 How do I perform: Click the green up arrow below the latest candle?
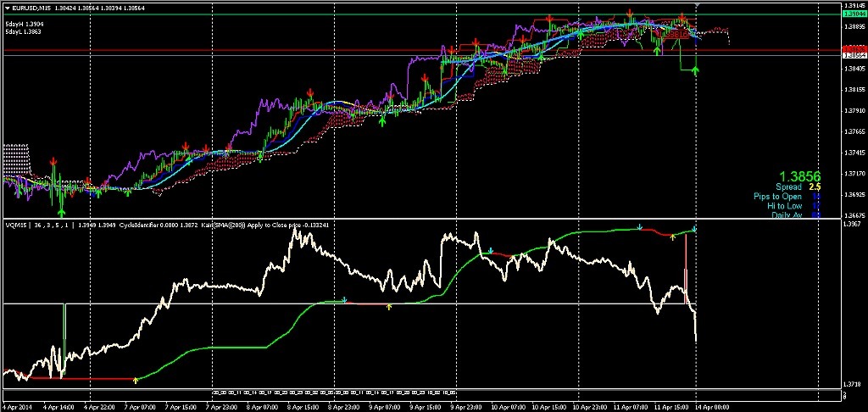click(696, 70)
